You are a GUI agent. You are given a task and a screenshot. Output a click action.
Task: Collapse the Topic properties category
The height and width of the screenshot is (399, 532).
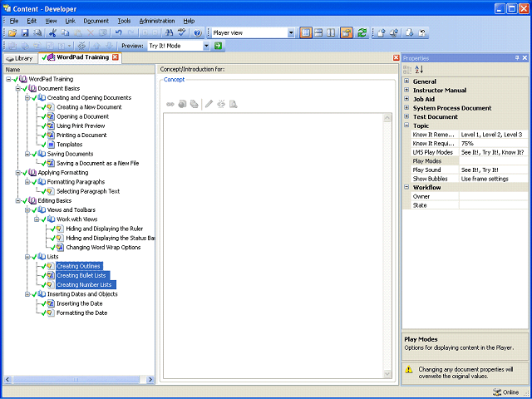click(x=406, y=126)
